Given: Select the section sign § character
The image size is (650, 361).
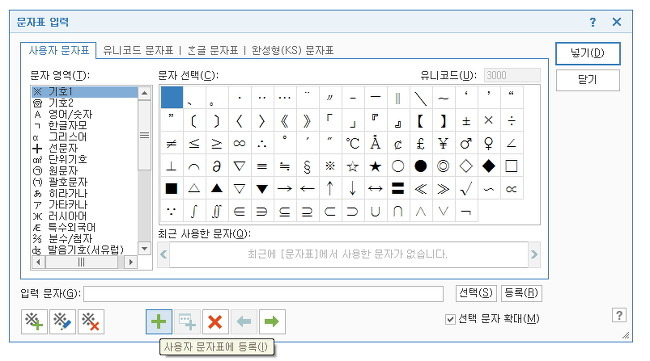Looking at the screenshot, I should click(x=307, y=166).
